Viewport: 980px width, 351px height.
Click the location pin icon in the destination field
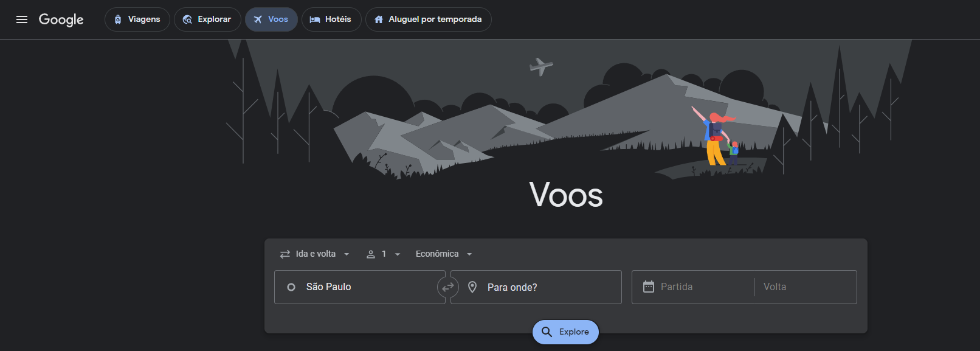point(472,287)
